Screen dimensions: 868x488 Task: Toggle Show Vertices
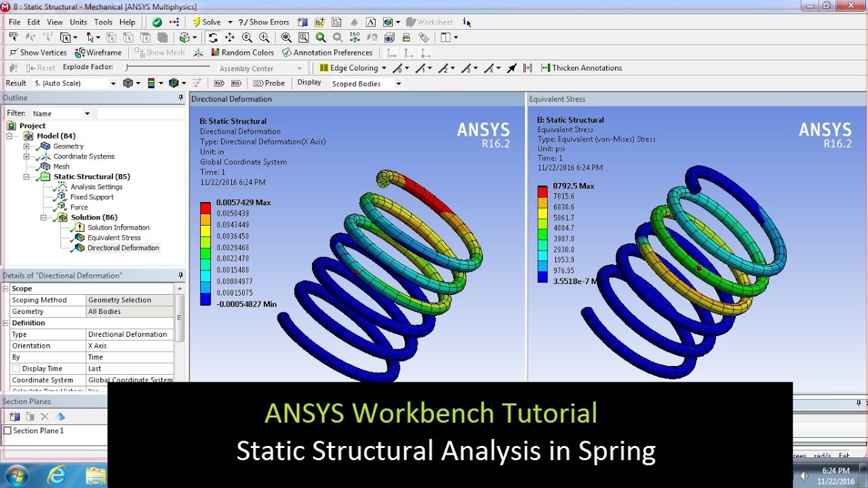point(38,52)
